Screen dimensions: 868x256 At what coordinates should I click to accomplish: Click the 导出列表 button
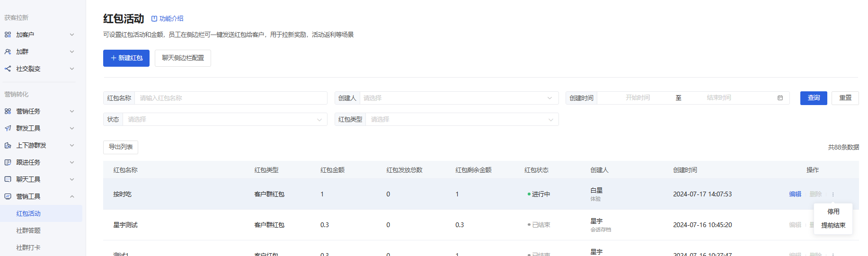[x=121, y=147]
